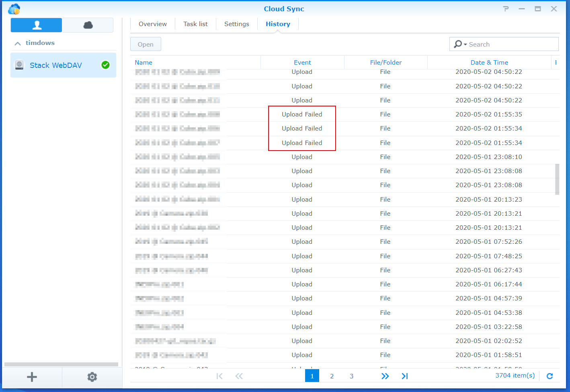Open the gear settings icon at bottom

[92, 377]
